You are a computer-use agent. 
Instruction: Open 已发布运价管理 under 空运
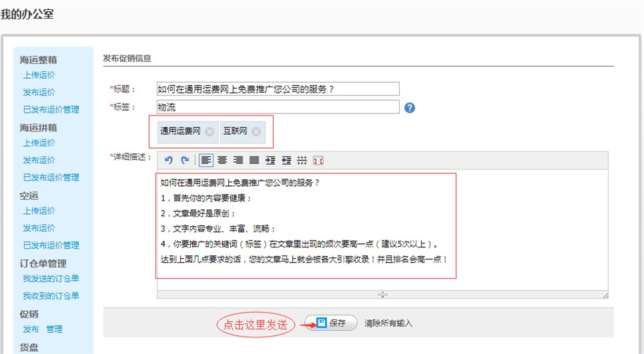(51, 245)
